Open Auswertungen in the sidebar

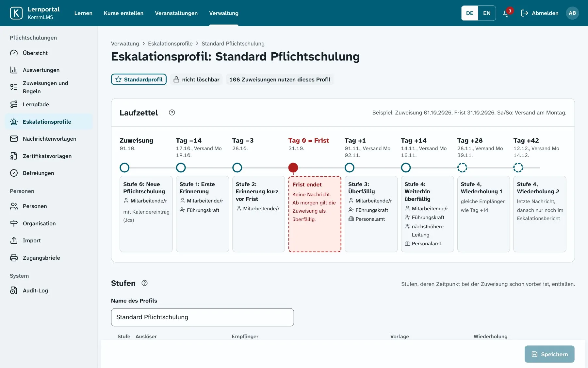(49, 70)
